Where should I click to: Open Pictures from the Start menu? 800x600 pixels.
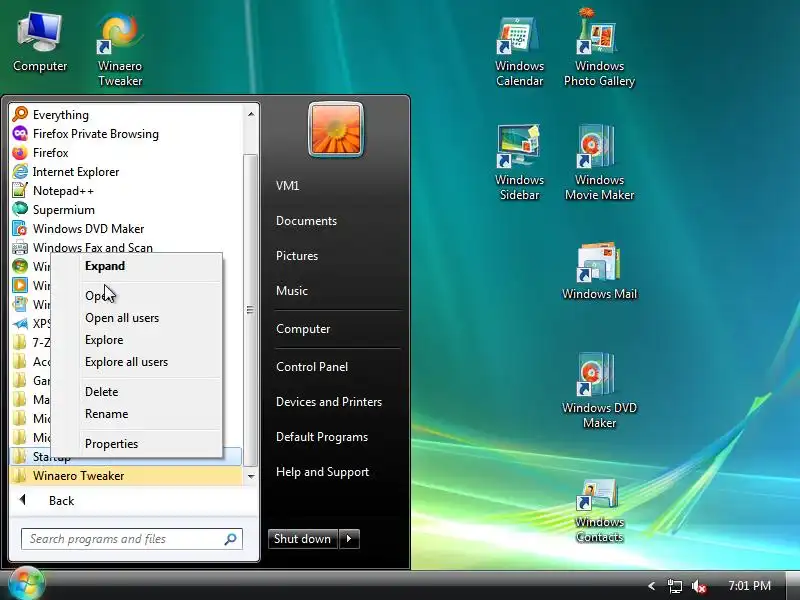[x=338, y=256]
